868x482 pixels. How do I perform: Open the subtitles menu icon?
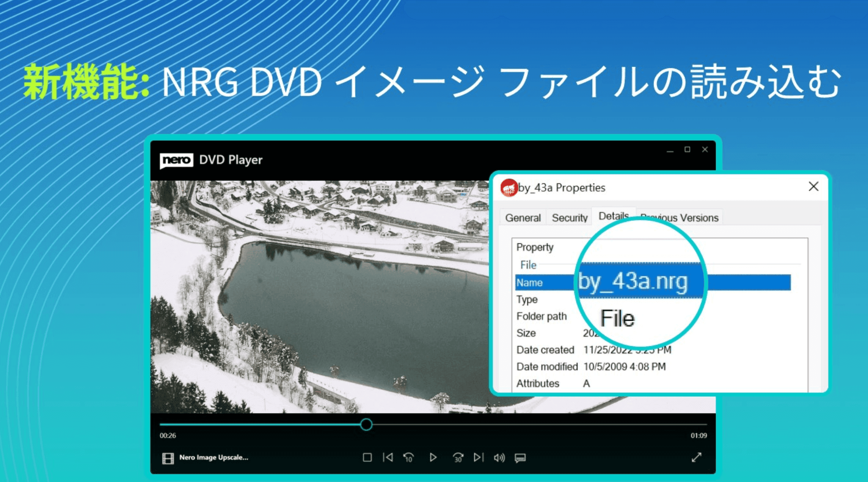(x=520, y=458)
